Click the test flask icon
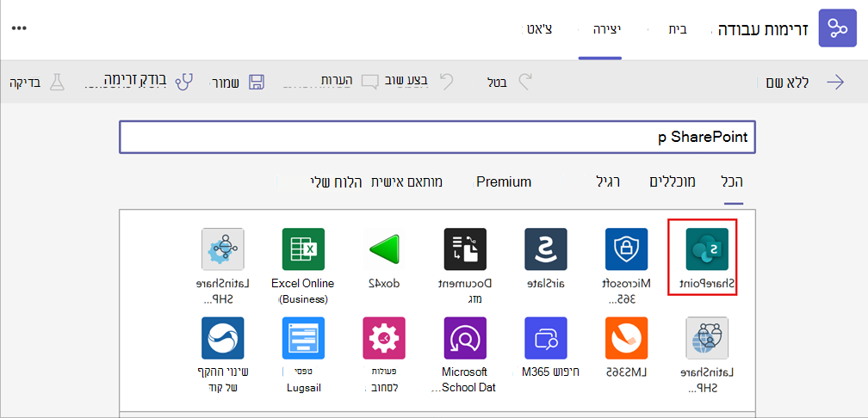868x418 pixels. 57,82
